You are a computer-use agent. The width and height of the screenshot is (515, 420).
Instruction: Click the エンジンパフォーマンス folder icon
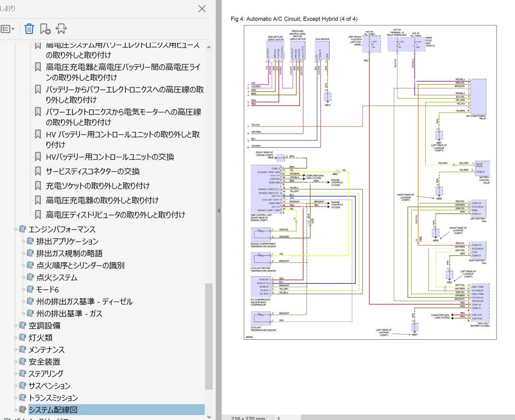point(22,229)
